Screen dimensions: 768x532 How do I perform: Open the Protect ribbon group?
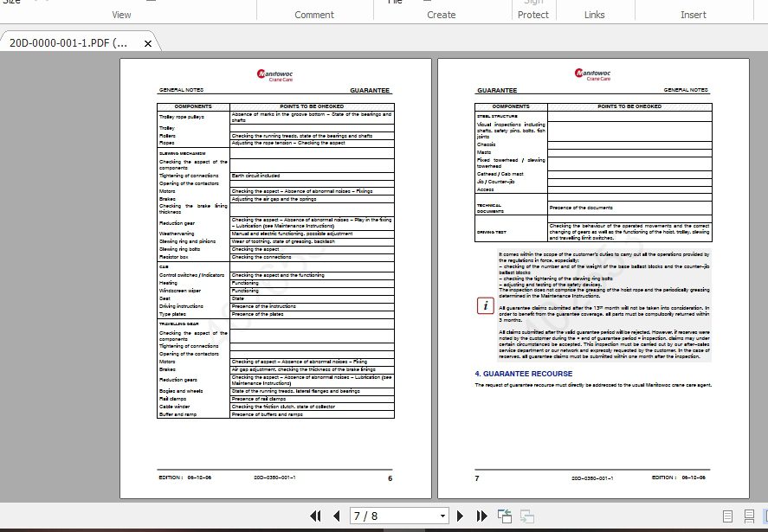coord(532,15)
